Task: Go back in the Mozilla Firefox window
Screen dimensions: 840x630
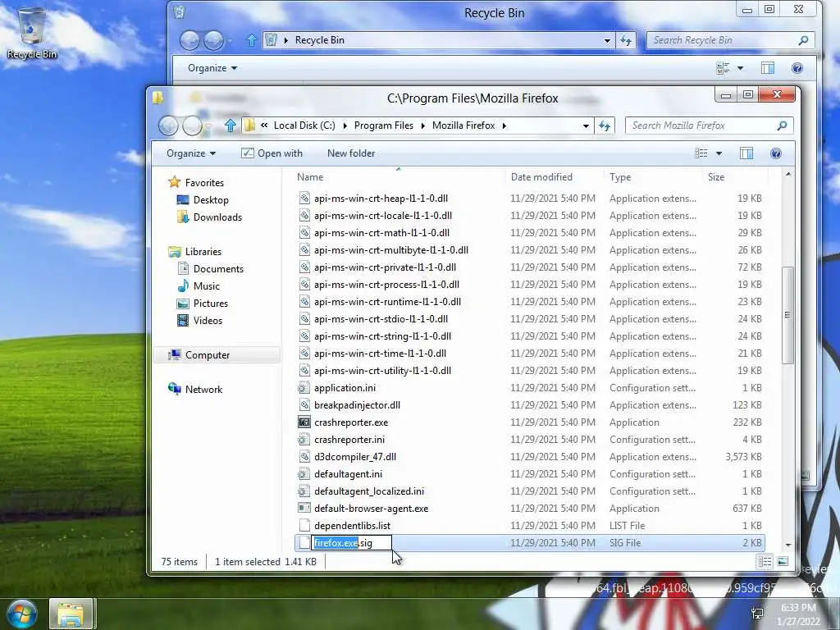Action: (168, 126)
